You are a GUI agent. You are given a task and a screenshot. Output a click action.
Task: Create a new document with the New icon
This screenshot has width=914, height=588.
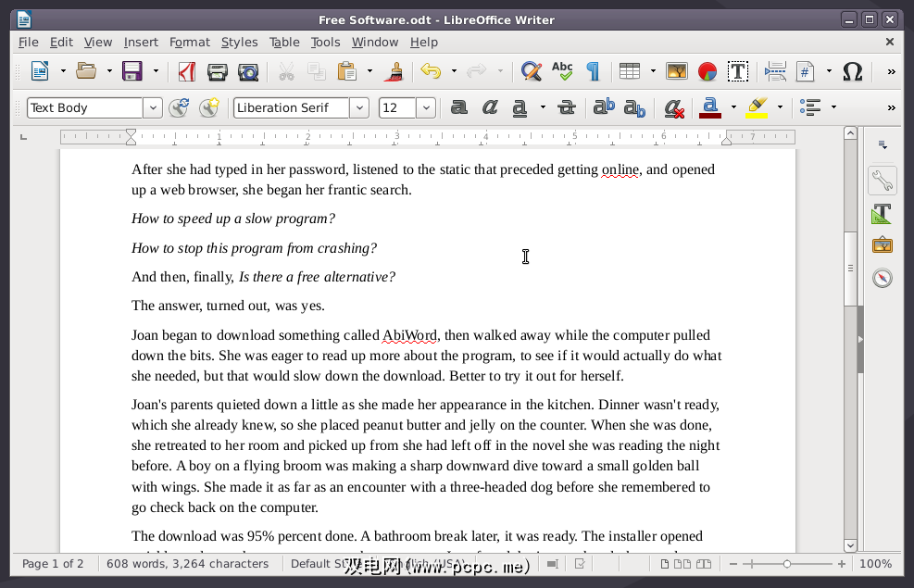[x=40, y=71]
